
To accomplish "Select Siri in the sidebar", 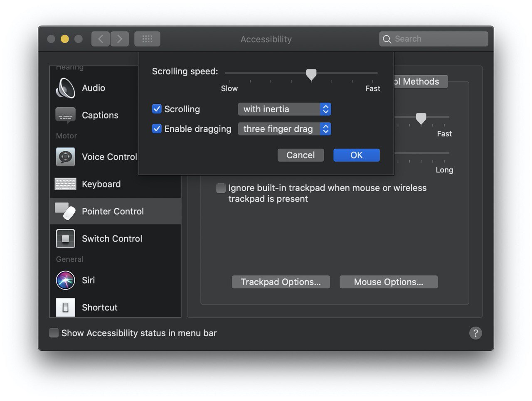I will click(115, 280).
